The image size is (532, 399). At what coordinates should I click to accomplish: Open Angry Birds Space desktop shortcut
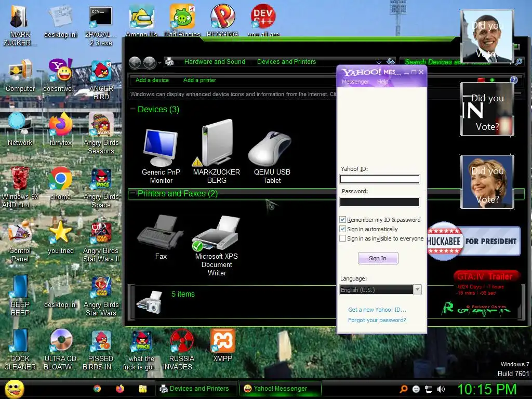101,188
